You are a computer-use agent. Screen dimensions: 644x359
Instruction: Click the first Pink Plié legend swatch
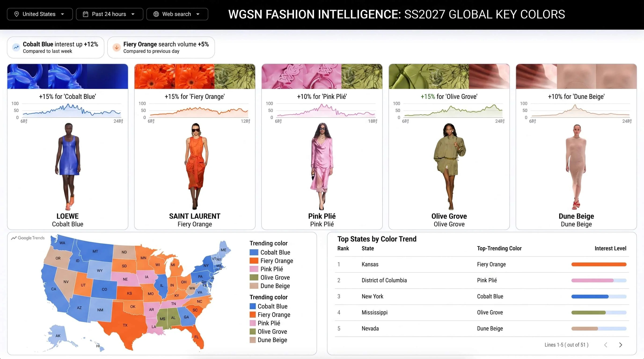click(x=254, y=269)
